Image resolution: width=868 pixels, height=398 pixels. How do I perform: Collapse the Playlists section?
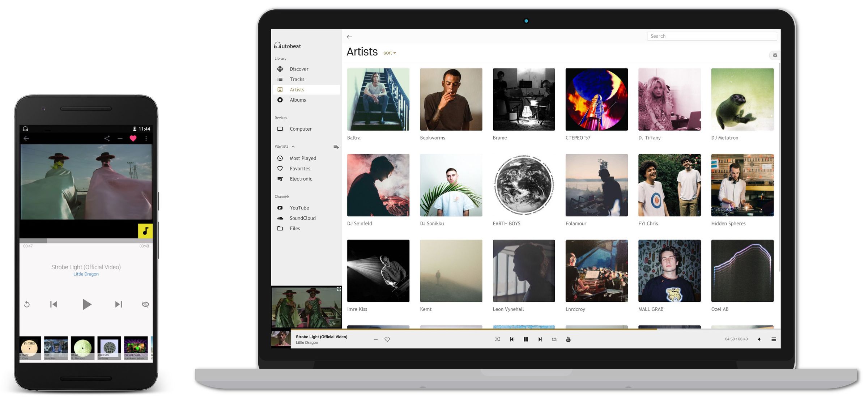pyautogui.click(x=293, y=146)
